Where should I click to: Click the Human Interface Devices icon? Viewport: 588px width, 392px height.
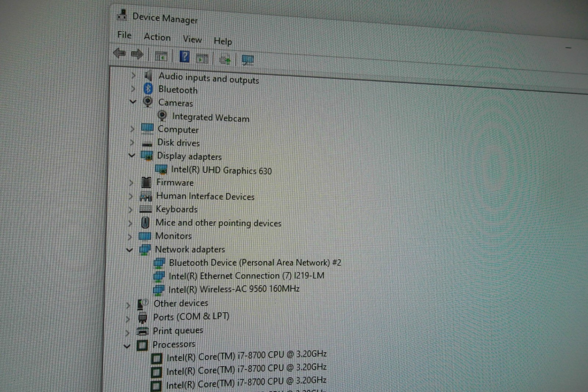tap(146, 196)
